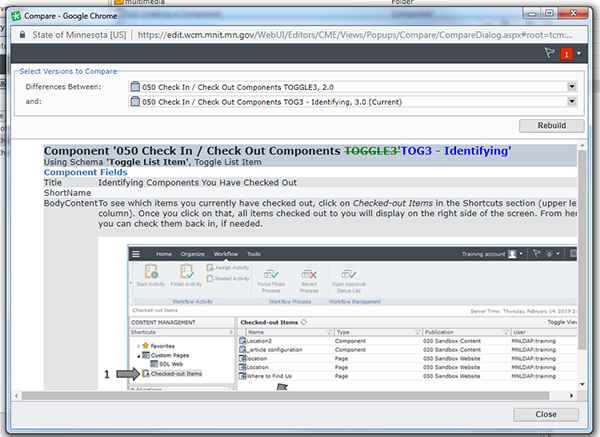
Task: Click the hamburger menu icon in the embedded toolbar
Action: 138,255
